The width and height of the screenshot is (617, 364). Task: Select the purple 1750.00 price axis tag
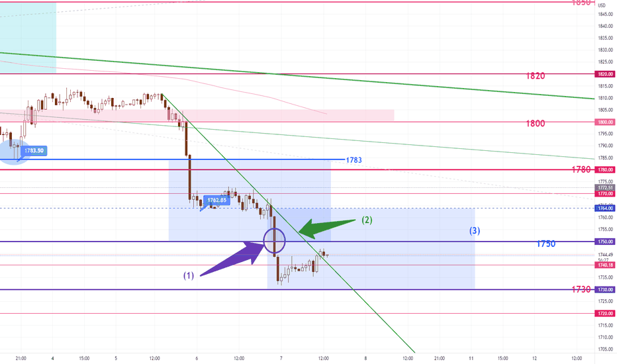tap(606, 241)
